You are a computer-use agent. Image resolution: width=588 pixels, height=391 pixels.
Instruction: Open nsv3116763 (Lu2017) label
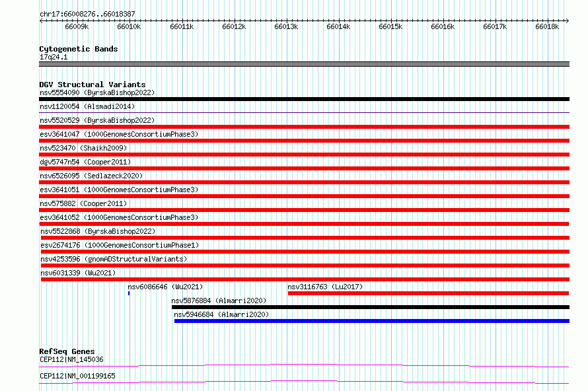click(x=325, y=287)
